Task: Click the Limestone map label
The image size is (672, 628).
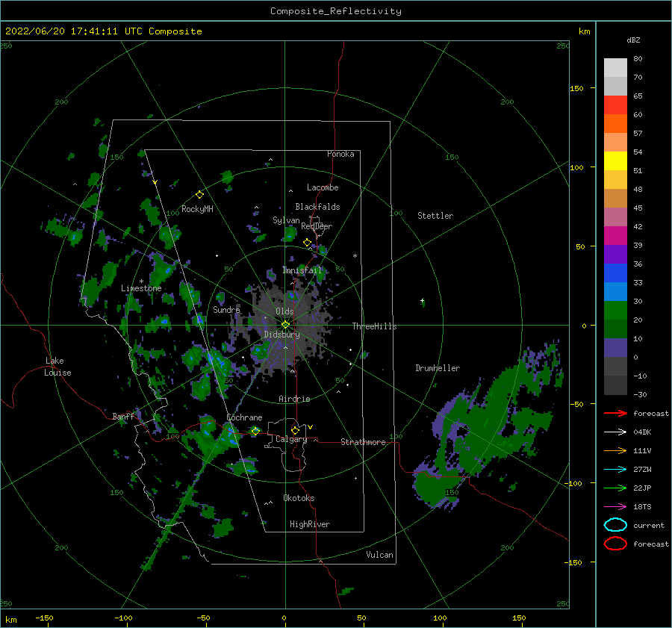Action: click(x=141, y=288)
